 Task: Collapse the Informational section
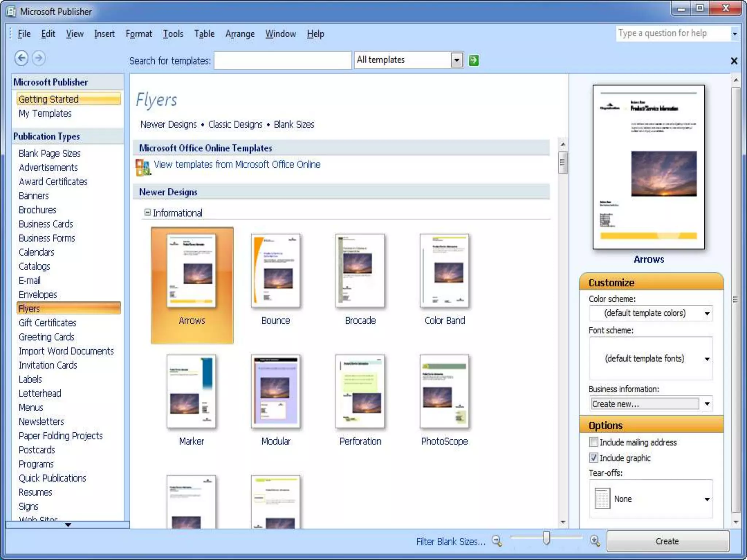click(147, 213)
